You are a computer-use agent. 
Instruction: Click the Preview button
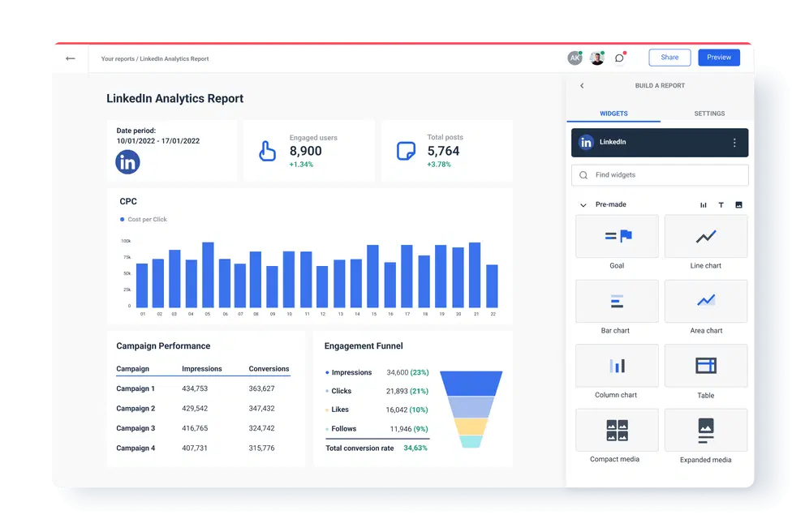point(719,58)
